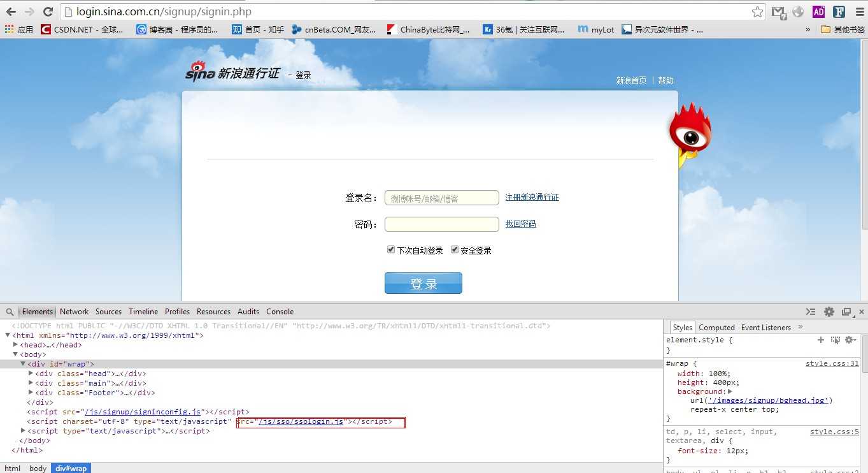Click the DevTools magnifier inspect icon
Viewport: 868px width, 473px height.
(x=10, y=312)
